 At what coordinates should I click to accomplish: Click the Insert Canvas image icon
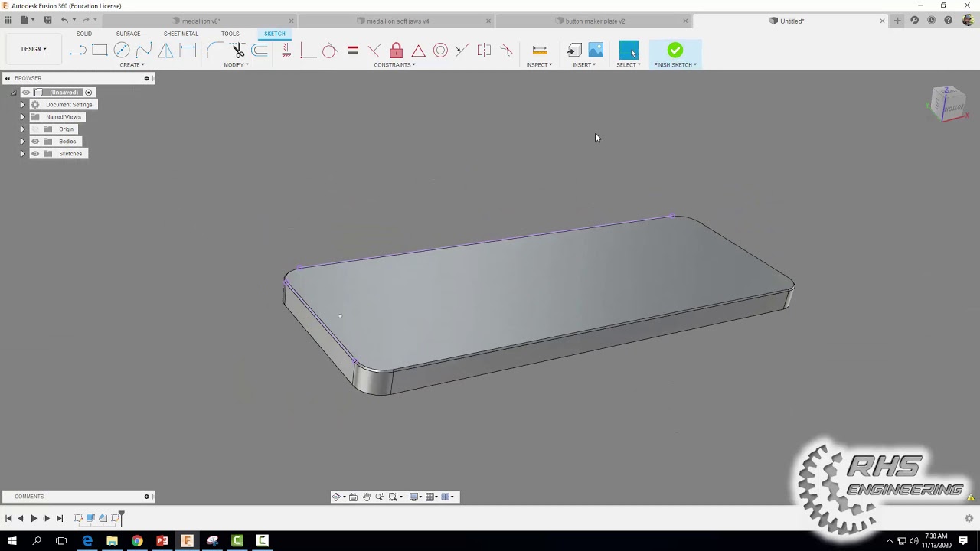(x=596, y=51)
